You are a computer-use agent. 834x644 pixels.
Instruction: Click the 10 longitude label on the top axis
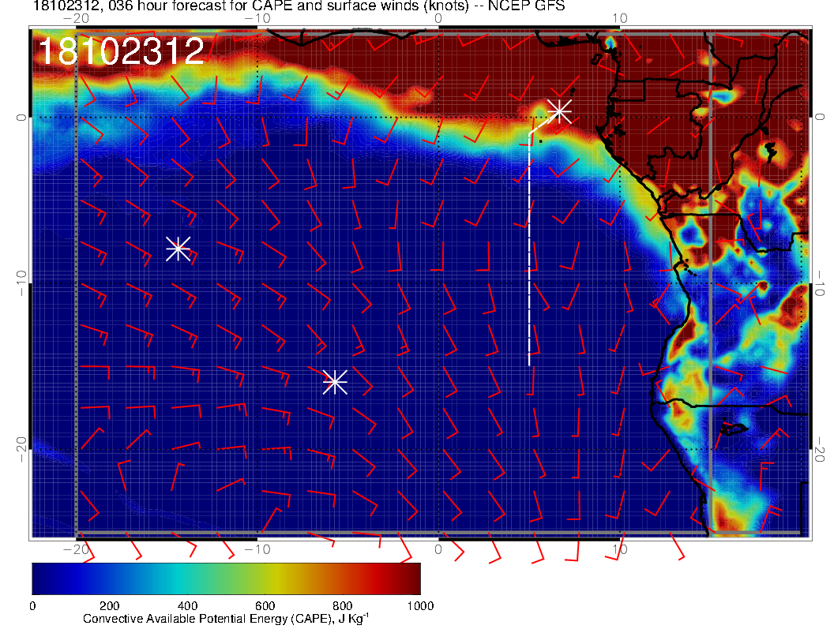click(x=619, y=19)
